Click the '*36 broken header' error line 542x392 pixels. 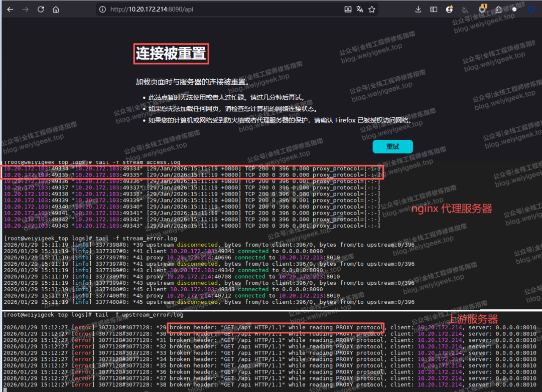(x=270, y=372)
